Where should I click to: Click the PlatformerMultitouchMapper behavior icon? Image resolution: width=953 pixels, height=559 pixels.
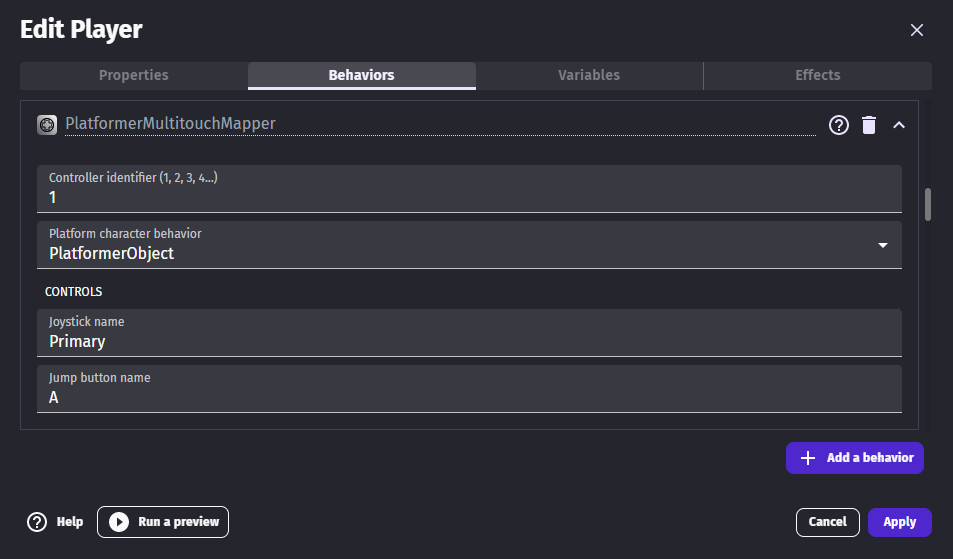click(x=46, y=124)
